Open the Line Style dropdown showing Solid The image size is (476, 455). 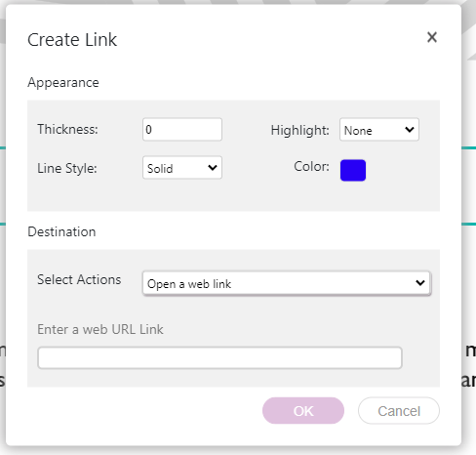tap(182, 168)
